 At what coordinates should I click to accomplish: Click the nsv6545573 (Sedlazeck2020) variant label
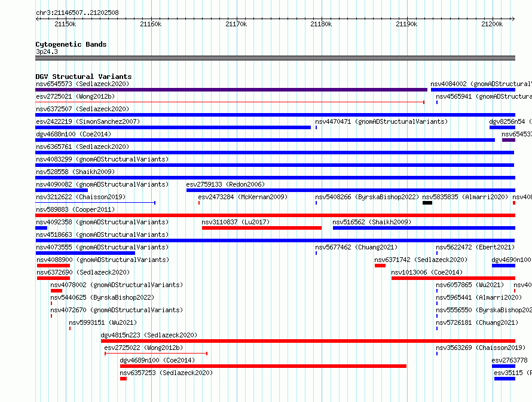point(82,84)
